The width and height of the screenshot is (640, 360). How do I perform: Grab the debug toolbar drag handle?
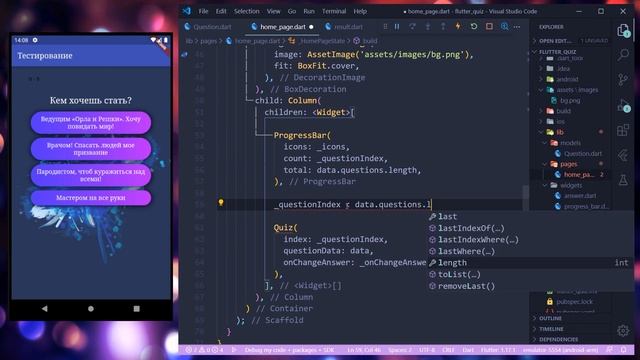(385, 27)
